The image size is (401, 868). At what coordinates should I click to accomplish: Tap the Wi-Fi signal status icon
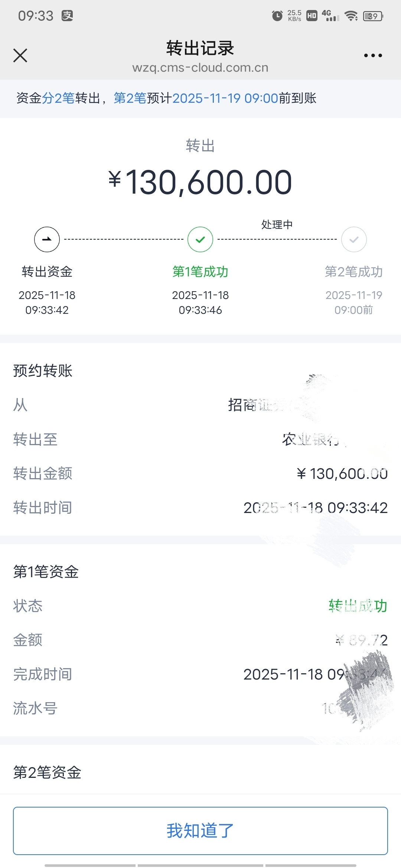[x=351, y=16]
